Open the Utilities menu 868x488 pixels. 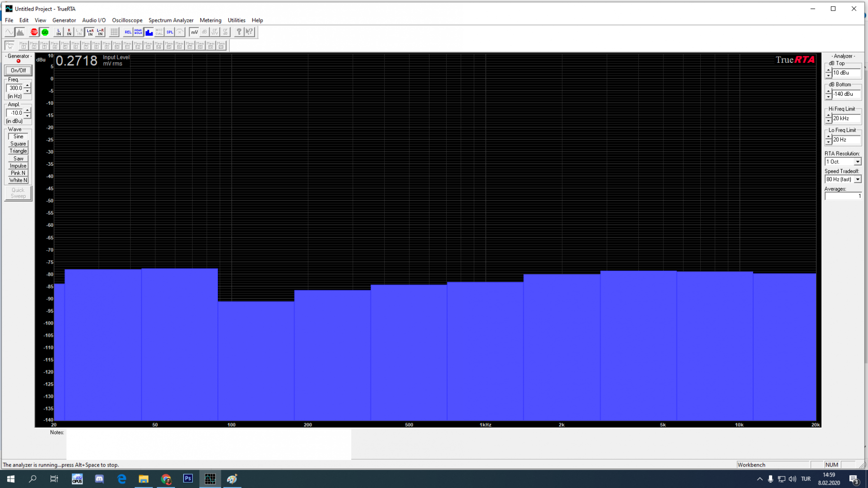[x=236, y=20]
